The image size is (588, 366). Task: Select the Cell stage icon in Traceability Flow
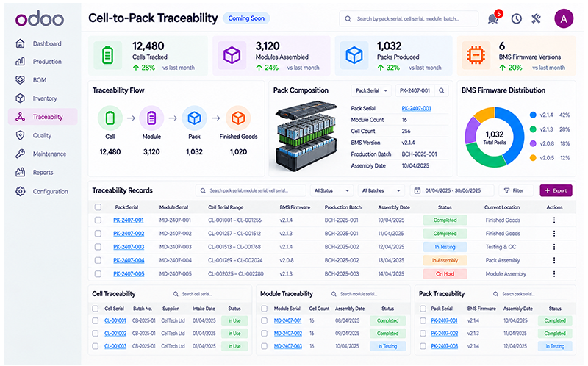tap(110, 118)
